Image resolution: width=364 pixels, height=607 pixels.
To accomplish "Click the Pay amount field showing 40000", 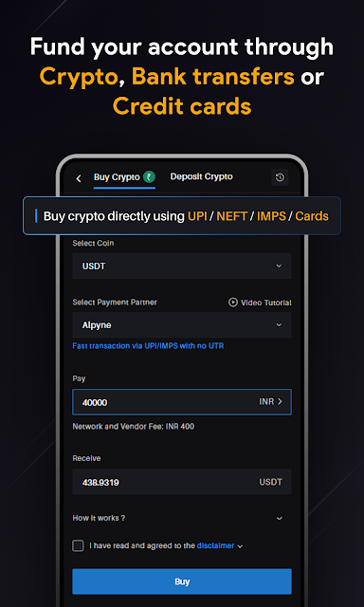I will 182,402.
